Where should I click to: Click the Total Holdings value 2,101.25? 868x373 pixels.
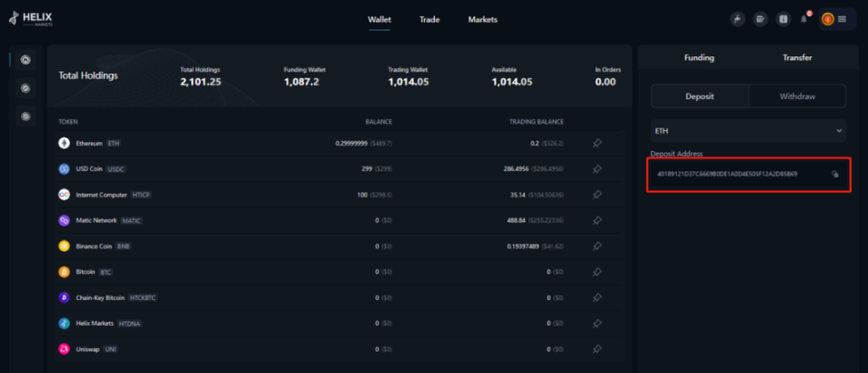coord(201,82)
